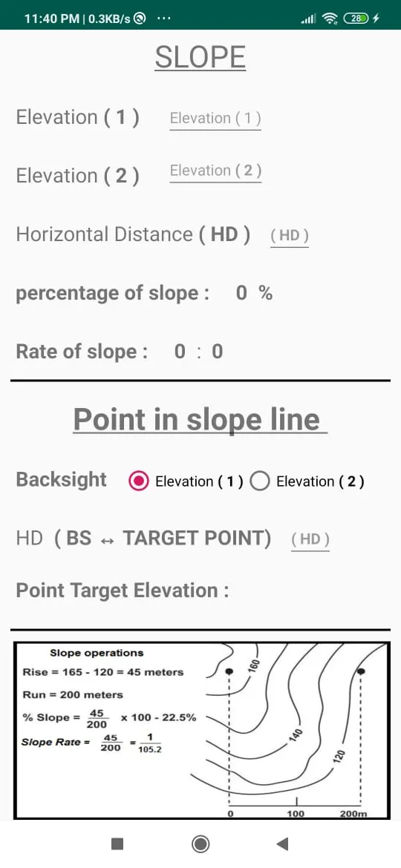
Task: Tap the Android back navigation icon
Action: (282, 844)
